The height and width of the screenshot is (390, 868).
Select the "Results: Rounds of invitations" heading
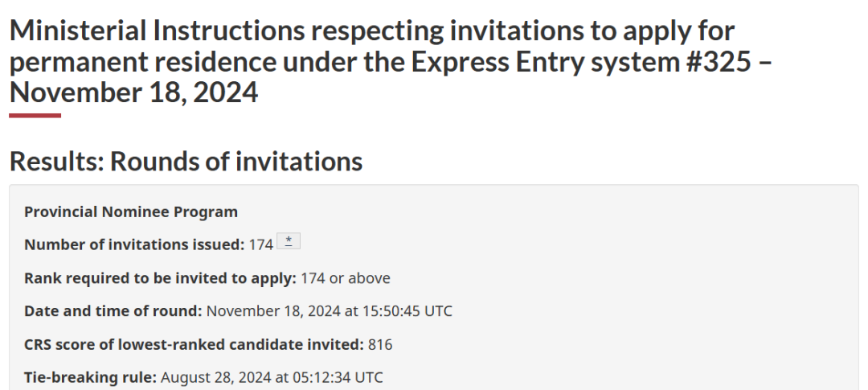pos(186,161)
